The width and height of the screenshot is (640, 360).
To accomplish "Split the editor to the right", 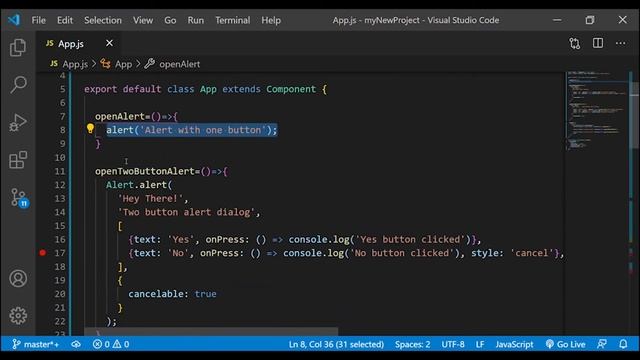I will pyautogui.click(x=598, y=43).
